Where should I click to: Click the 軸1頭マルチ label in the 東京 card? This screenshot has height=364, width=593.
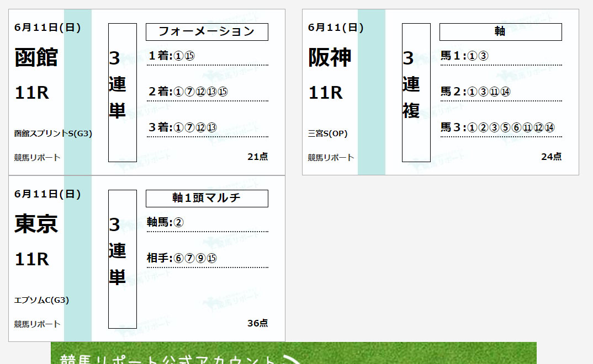click(x=207, y=199)
